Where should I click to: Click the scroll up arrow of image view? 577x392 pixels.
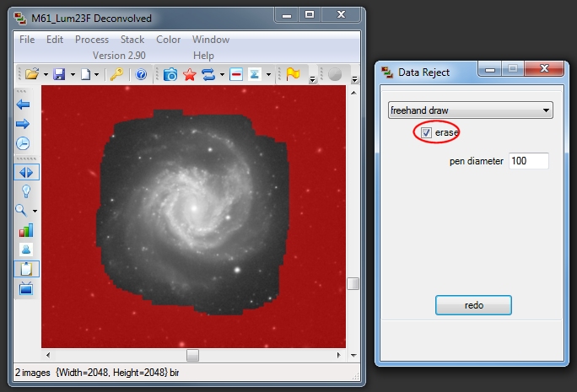pyautogui.click(x=353, y=93)
